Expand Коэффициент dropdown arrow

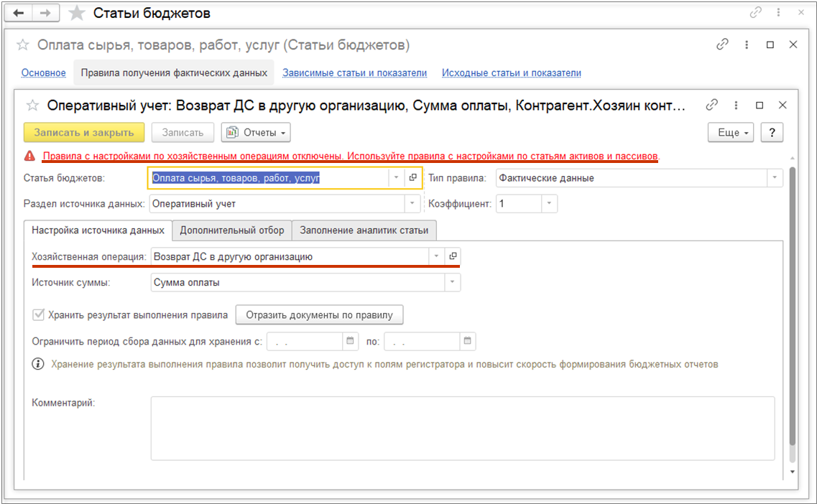(549, 204)
